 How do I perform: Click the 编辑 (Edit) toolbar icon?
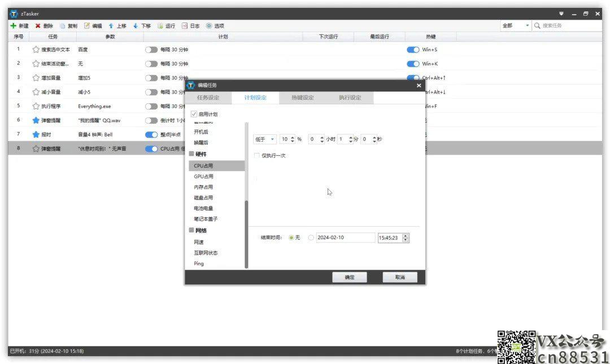(x=87, y=25)
